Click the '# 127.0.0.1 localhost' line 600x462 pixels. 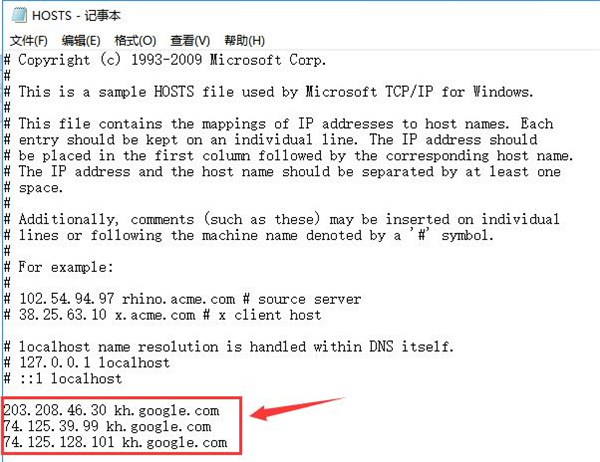(x=87, y=362)
